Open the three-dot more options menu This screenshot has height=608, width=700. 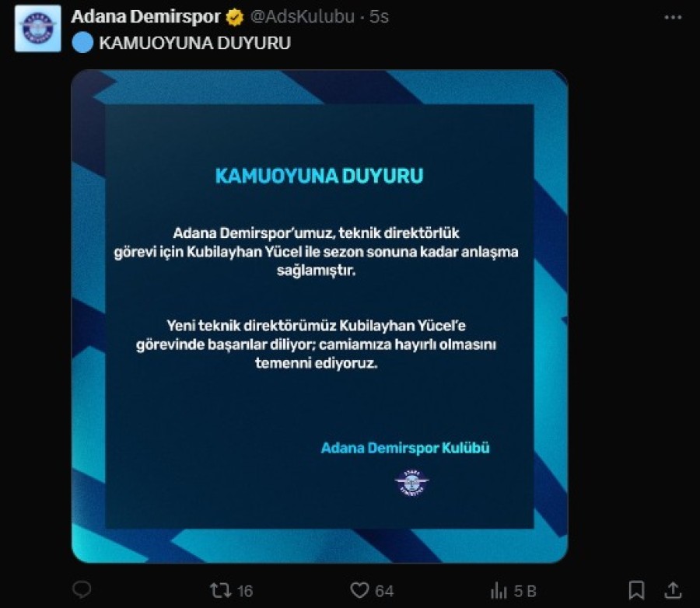673,17
